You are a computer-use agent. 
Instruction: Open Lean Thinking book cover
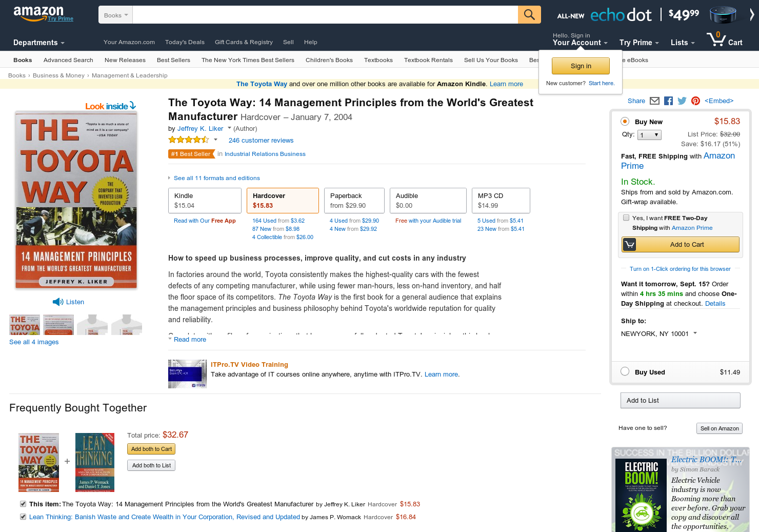(x=95, y=462)
